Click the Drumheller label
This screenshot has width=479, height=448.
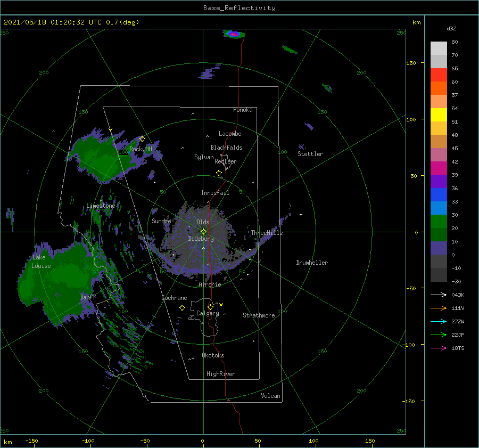[x=312, y=263]
